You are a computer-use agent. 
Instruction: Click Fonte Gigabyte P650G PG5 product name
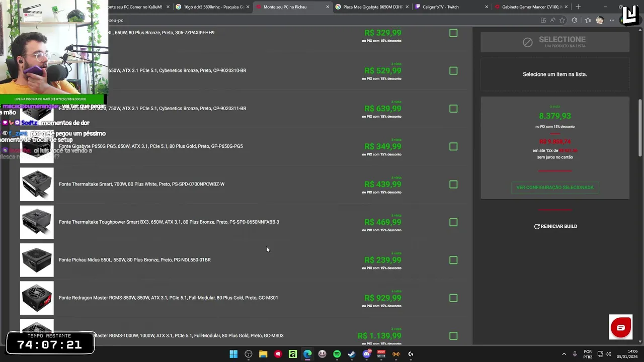[x=151, y=146]
